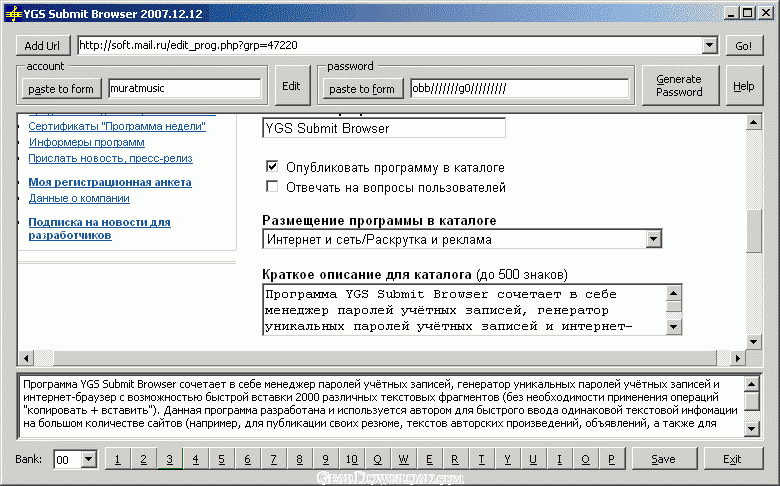
Task: Click web page vertical scrollbar up arrow
Action: tap(754, 122)
